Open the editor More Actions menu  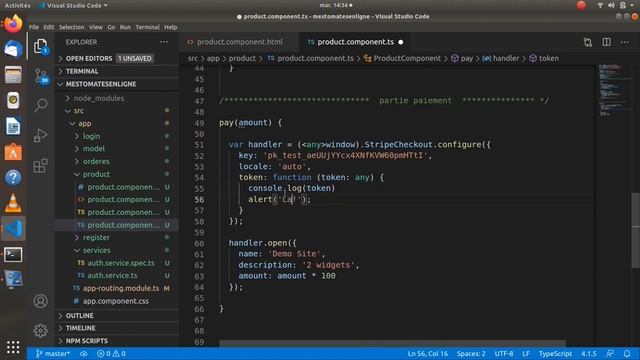coord(624,42)
